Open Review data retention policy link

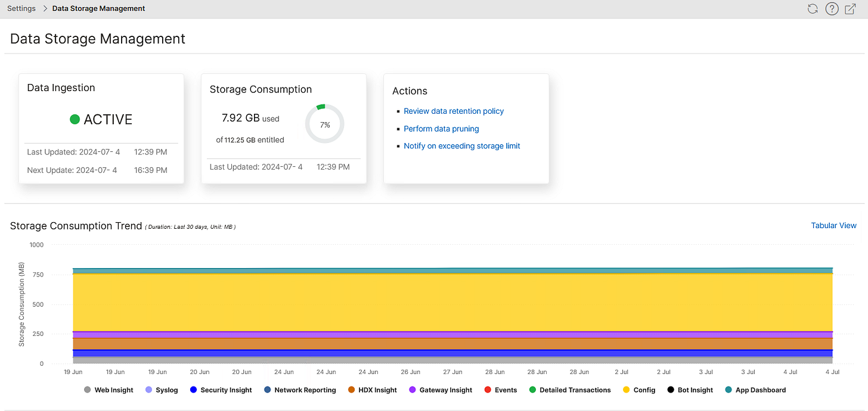(x=454, y=111)
